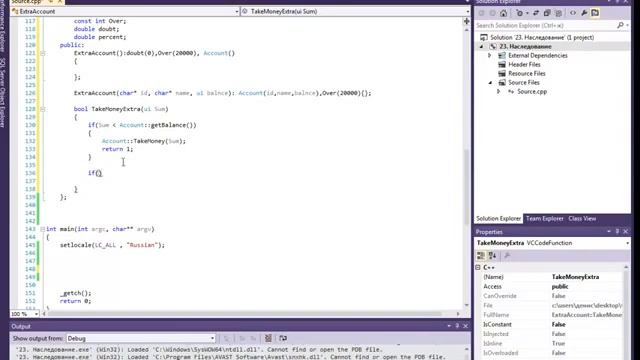Viewport: 640px width, 360px height.
Task: Click the editor split-window plus icon
Action: pyautogui.click(x=467, y=21)
